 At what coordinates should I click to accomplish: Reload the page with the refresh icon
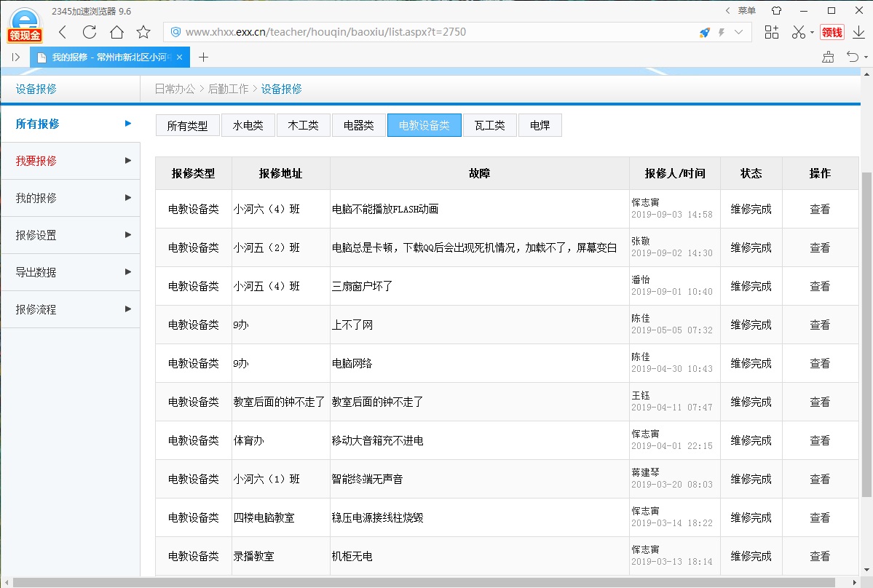pos(89,32)
